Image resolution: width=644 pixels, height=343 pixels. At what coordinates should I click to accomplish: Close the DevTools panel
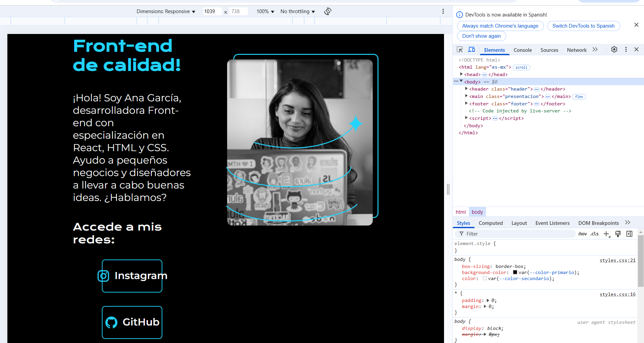[x=636, y=49]
